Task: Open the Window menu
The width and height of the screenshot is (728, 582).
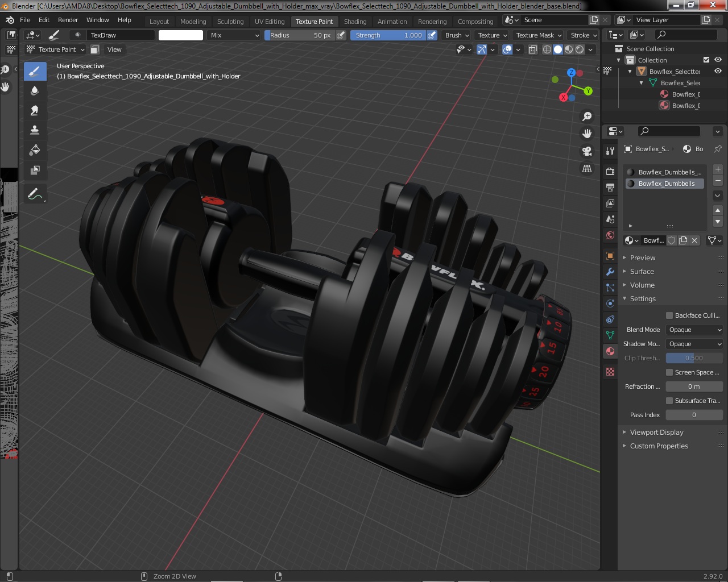Action: pyautogui.click(x=98, y=20)
